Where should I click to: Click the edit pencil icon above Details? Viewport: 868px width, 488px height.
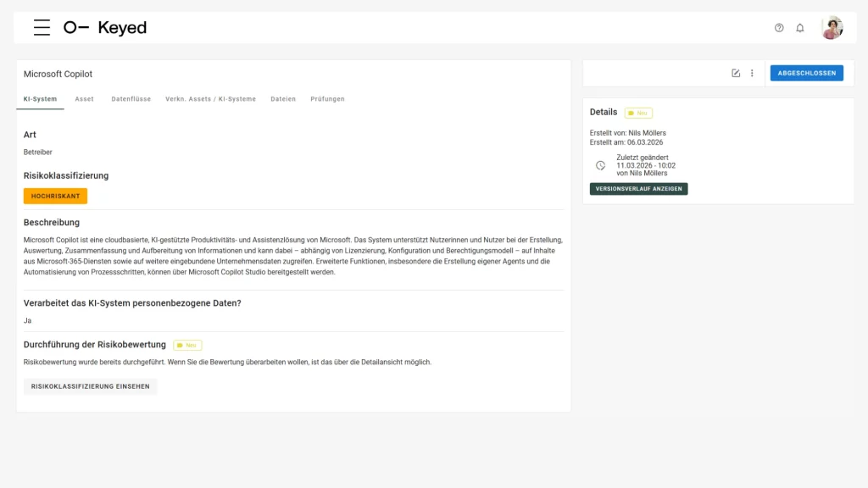click(x=735, y=73)
